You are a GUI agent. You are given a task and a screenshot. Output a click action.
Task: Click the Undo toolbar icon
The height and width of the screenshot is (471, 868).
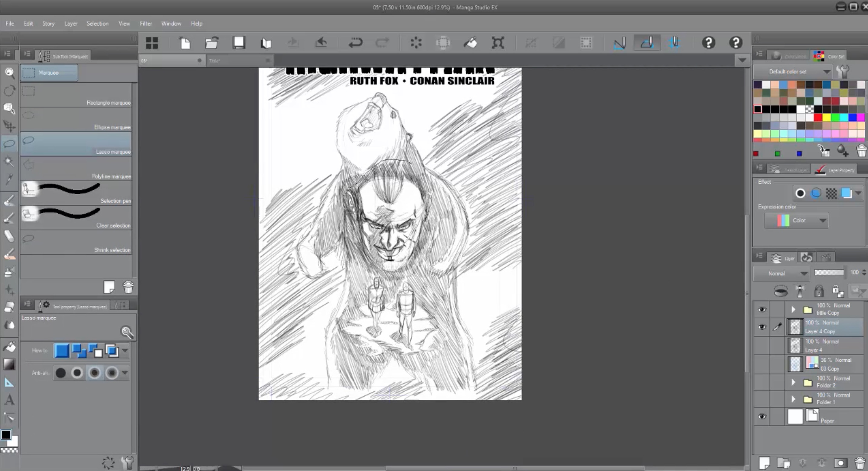click(x=355, y=43)
